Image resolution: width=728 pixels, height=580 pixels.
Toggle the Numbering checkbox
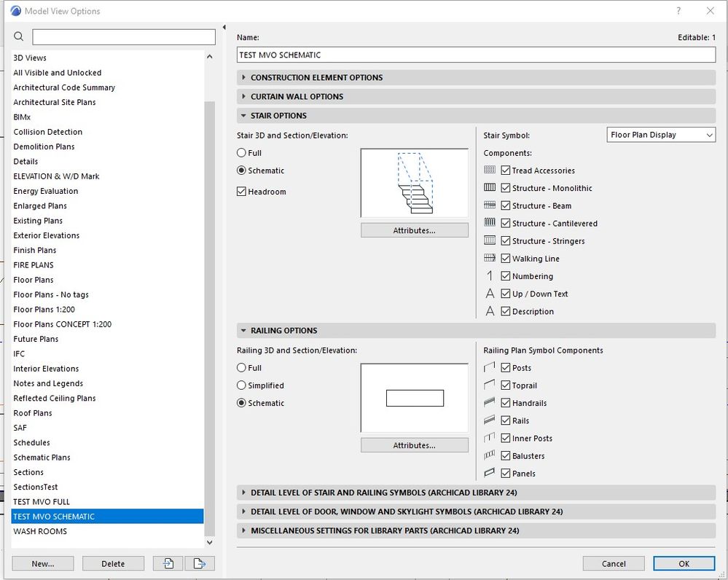coord(506,276)
